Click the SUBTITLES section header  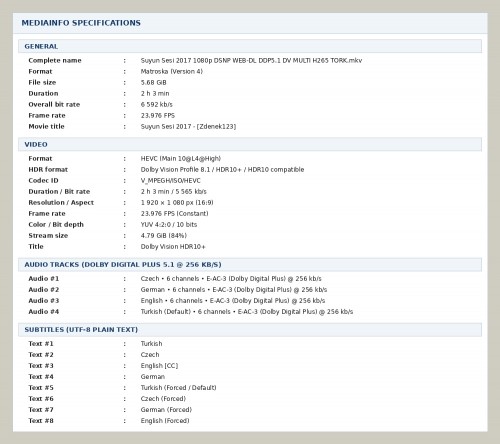250,330
